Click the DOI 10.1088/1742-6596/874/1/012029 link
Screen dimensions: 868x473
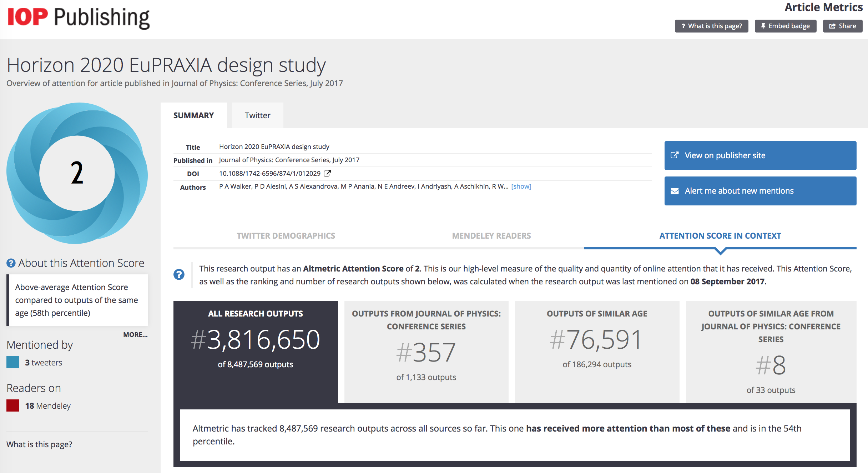click(270, 173)
